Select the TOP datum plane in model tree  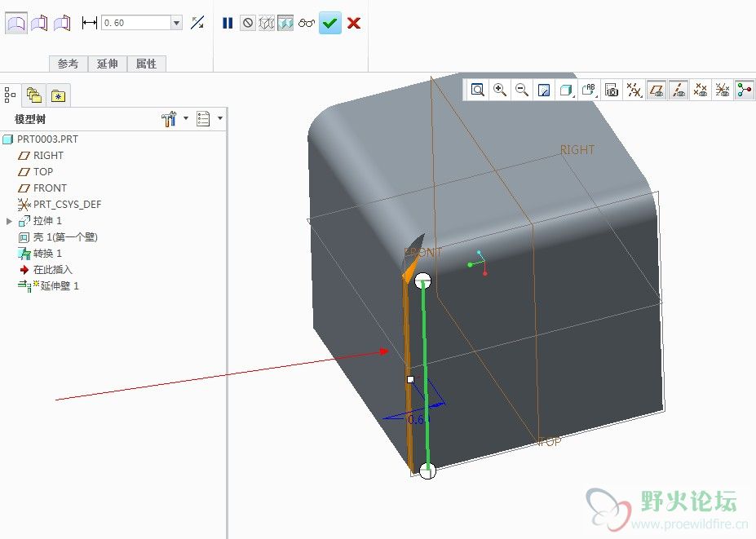pyautogui.click(x=35, y=172)
